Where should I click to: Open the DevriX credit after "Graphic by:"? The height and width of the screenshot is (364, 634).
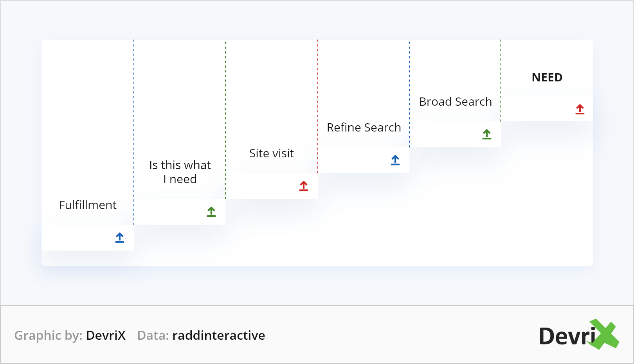pyautogui.click(x=106, y=335)
